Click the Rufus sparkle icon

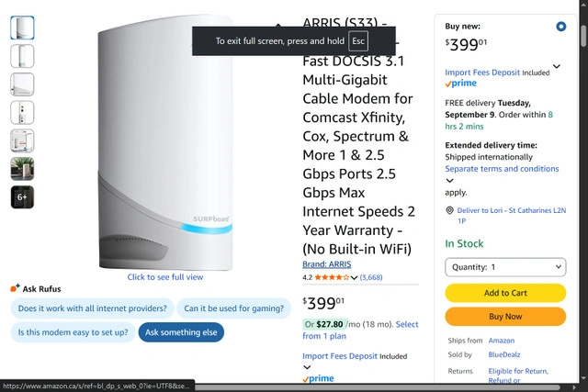coord(15,288)
